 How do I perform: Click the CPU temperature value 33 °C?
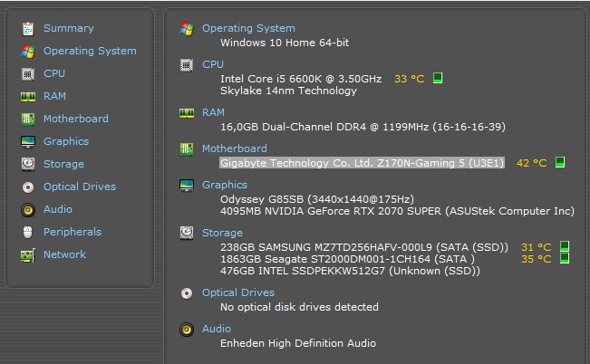410,79
